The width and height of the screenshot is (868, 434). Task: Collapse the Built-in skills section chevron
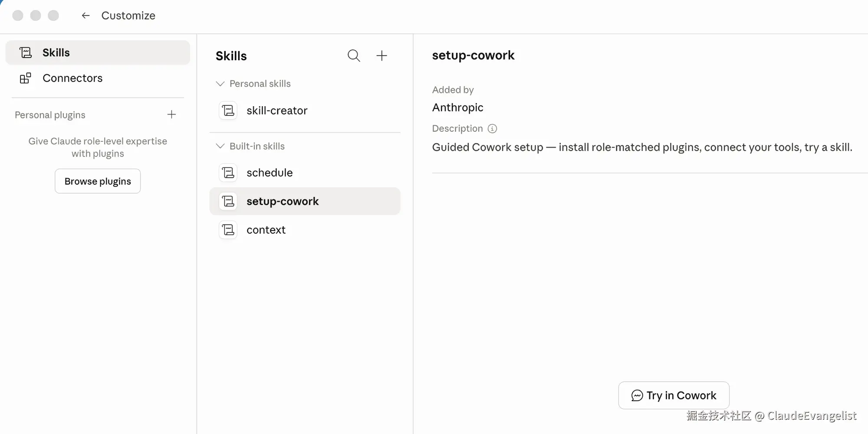click(x=220, y=146)
